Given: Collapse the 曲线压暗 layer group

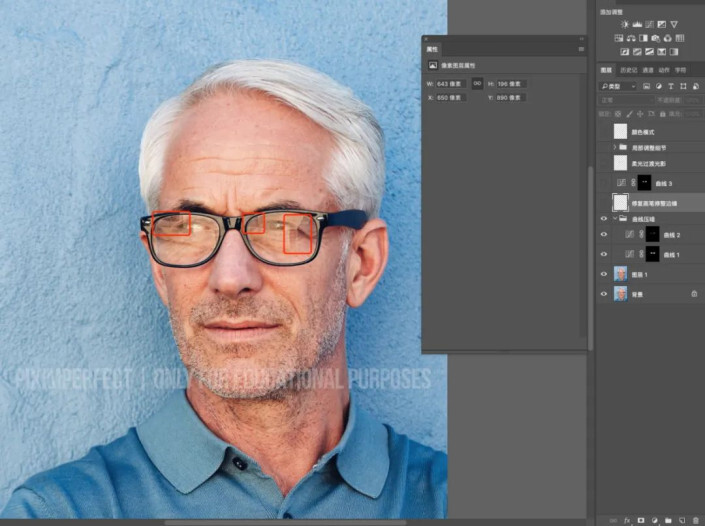Looking at the screenshot, I should [613, 218].
